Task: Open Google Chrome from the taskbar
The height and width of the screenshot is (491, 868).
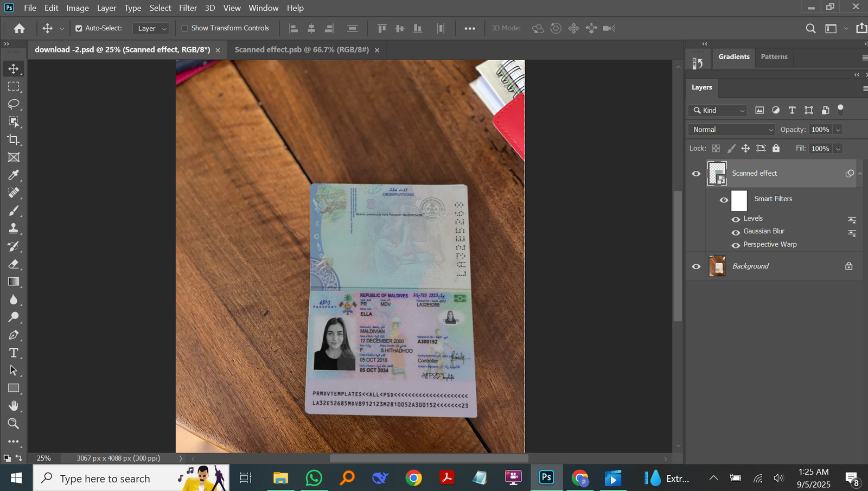Action: (x=413, y=478)
